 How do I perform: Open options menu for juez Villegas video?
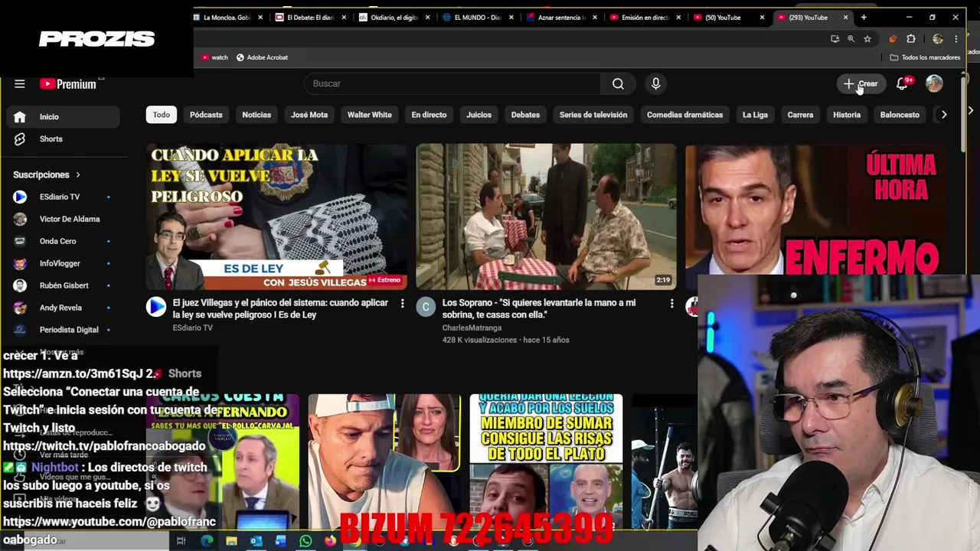[x=402, y=304]
